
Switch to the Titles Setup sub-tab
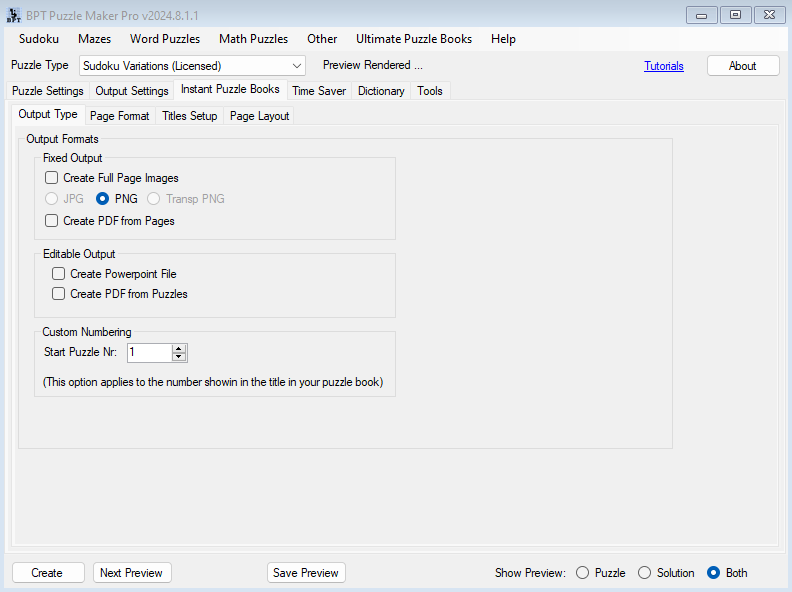click(189, 116)
